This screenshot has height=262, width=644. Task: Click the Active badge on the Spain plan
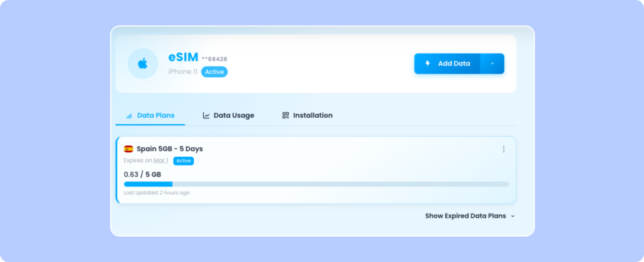(x=184, y=161)
